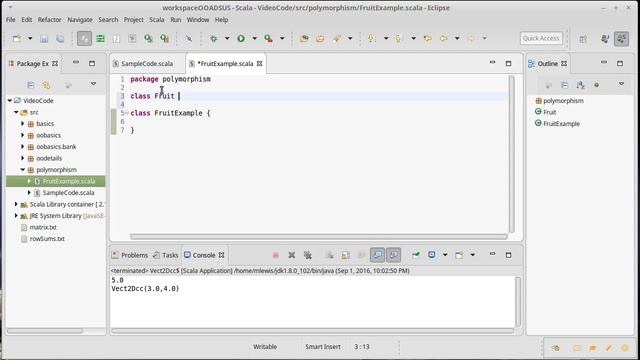The image size is (640, 360).
Task: Switch to the Problems tab
Action: tap(134, 255)
